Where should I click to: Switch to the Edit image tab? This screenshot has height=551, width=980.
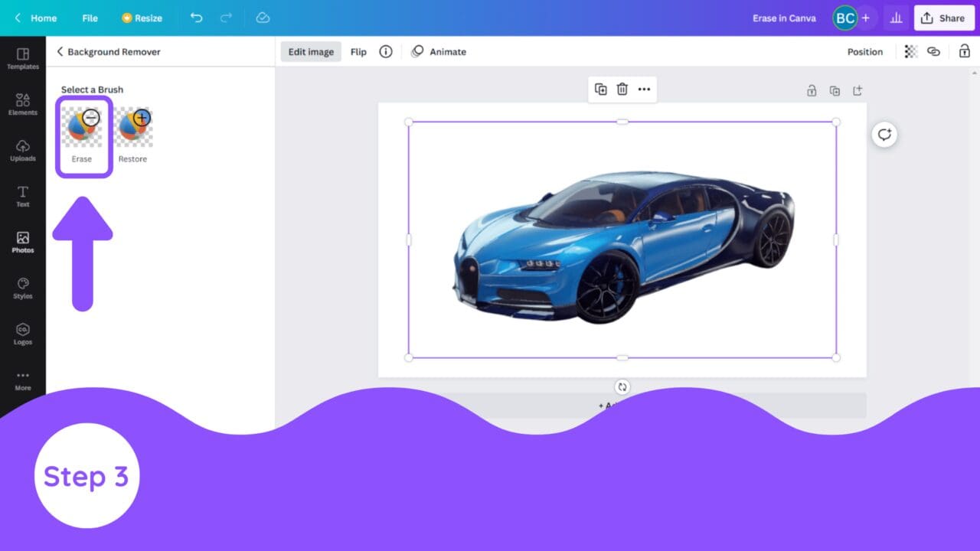(310, 51)
